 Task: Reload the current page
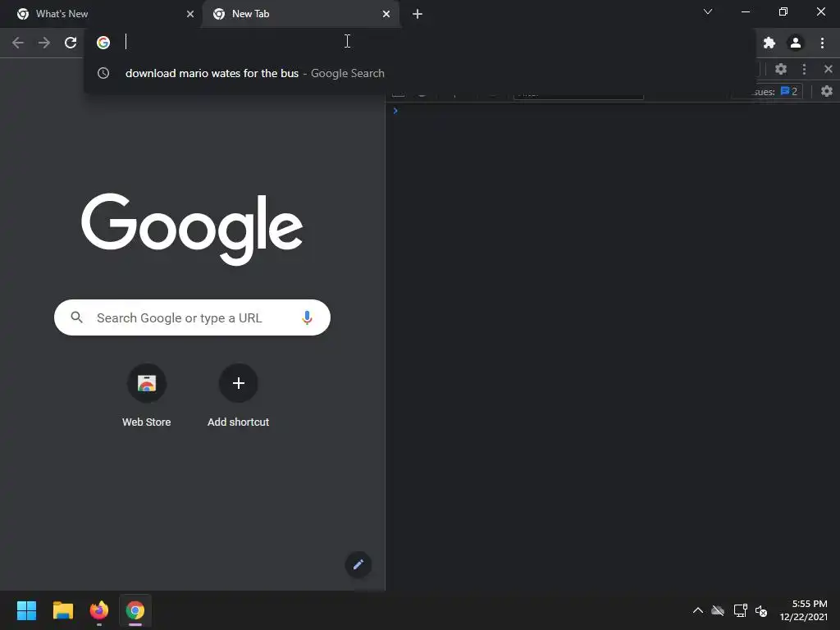click(71, 43)
